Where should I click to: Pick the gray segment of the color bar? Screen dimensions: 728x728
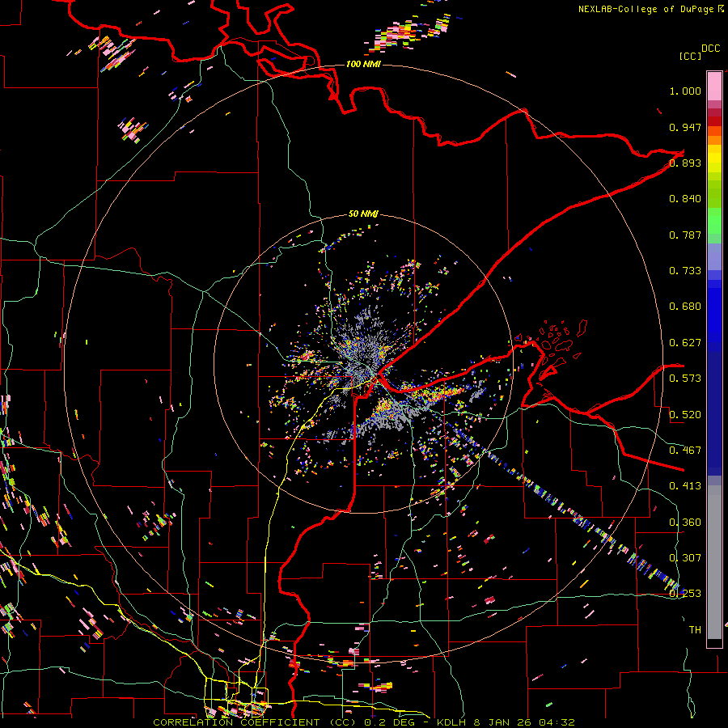[x=714, y=562]
